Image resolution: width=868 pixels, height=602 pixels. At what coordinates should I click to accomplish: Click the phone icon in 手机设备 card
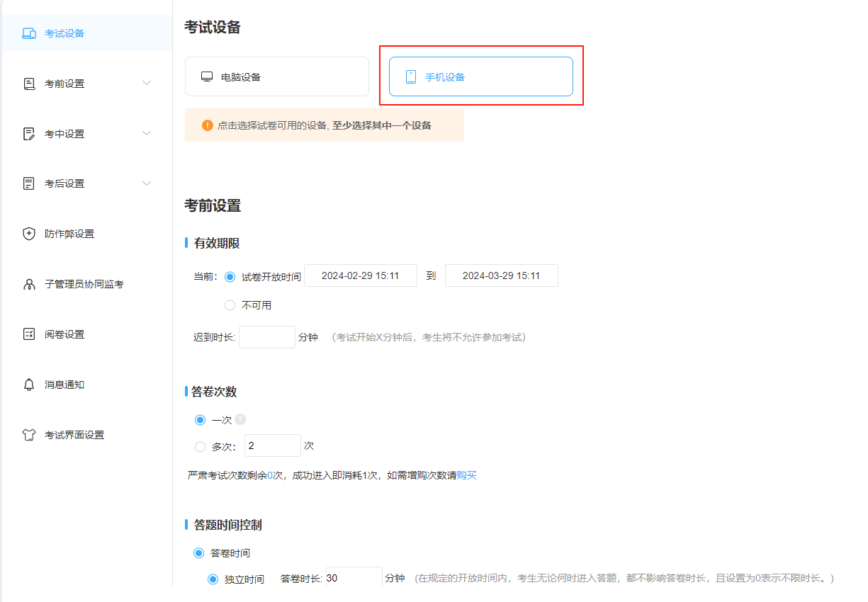pos(410,77)
